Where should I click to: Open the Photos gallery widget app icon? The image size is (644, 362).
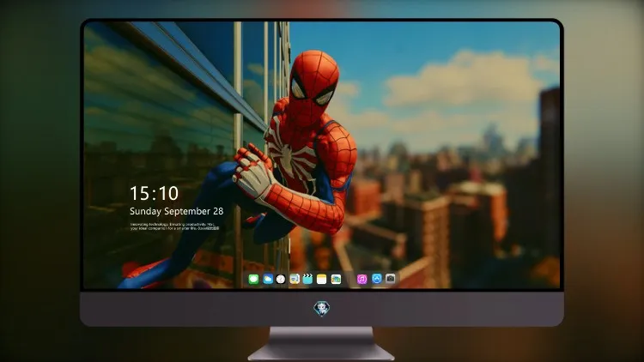tap(336, 280)
